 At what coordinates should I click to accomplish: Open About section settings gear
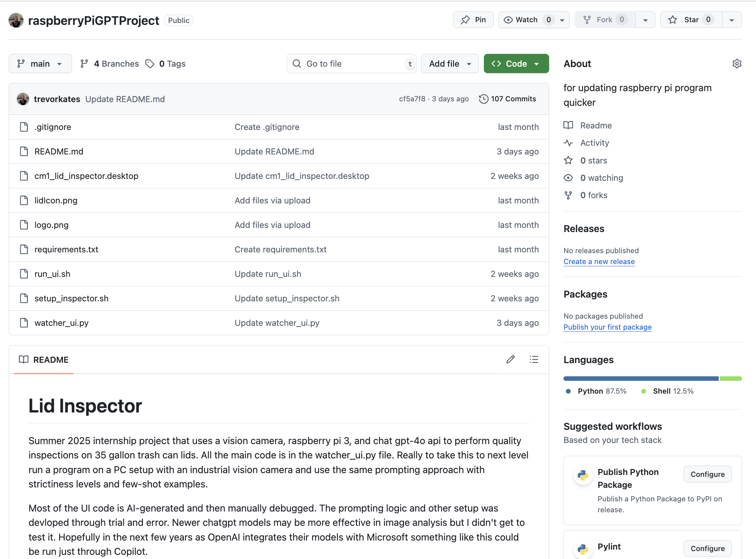(737, 64)
